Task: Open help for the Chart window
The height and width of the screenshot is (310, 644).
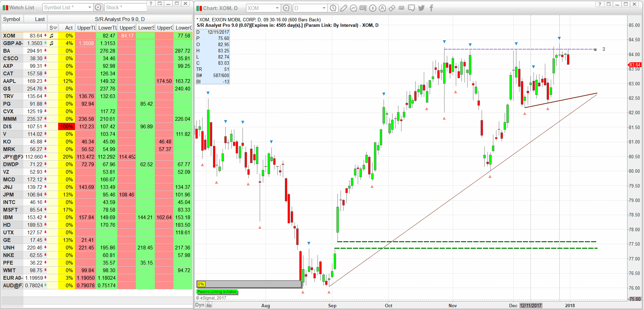Action: [x=600, y=4]
